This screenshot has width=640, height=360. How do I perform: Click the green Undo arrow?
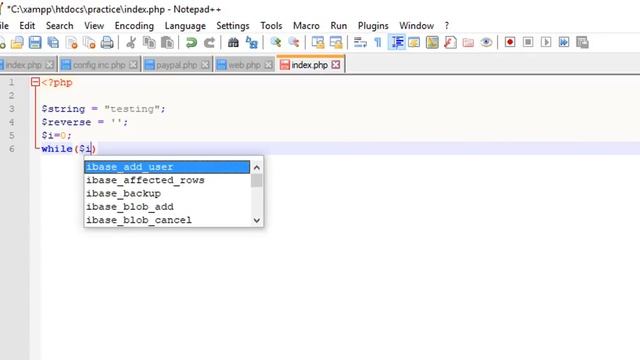[x=191, y=42]
